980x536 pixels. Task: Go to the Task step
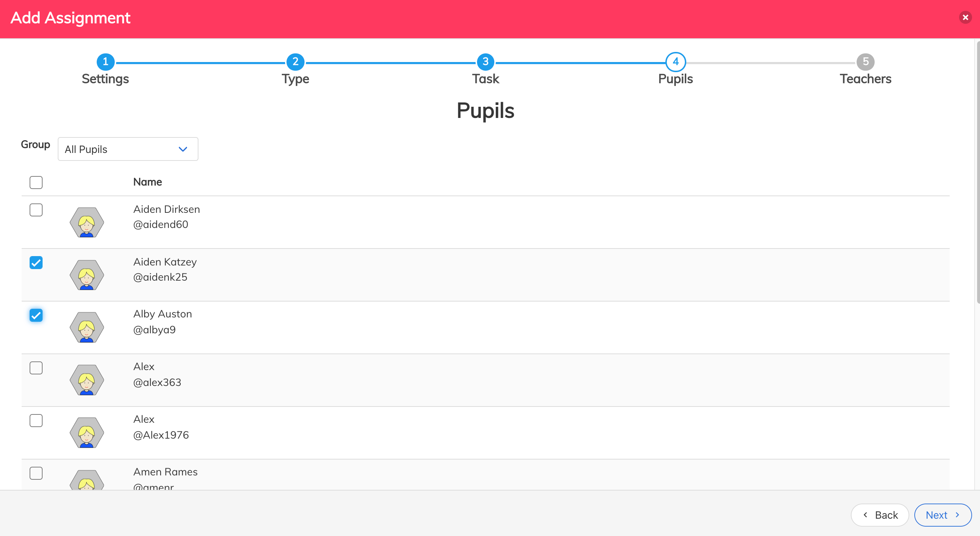click(x=485, y=62)
